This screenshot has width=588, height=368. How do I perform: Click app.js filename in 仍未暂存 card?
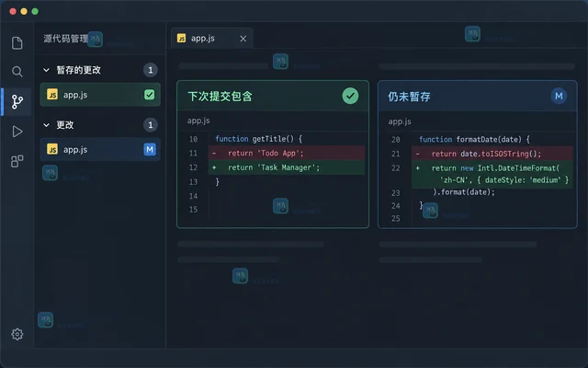tap(400, 121)
